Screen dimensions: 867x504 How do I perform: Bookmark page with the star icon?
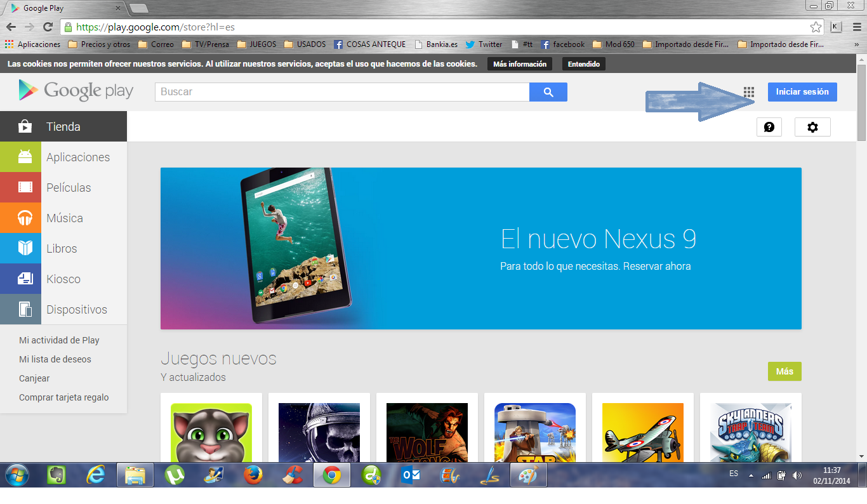(x=816, y=27)
